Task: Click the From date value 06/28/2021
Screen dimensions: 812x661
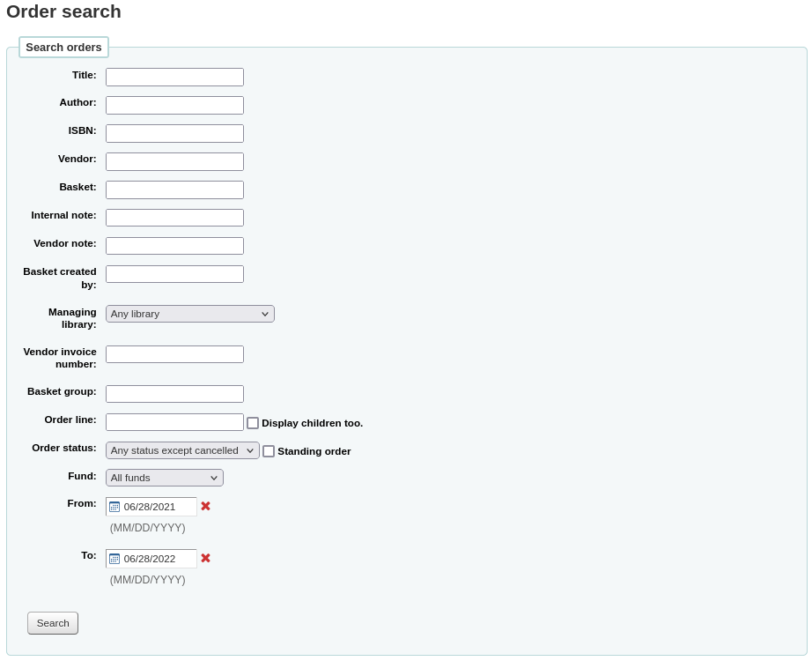Action: 159,507
